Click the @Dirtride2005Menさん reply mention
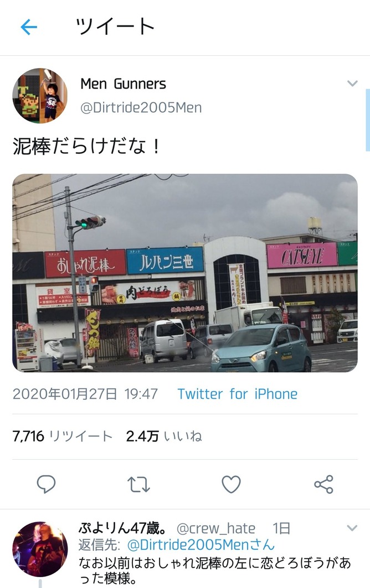This screenshot has width=370, height=588. [201, 545]
